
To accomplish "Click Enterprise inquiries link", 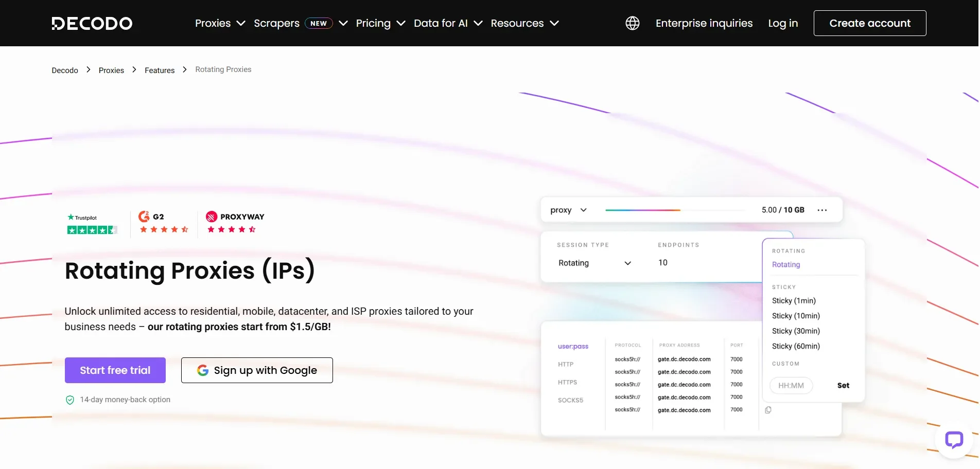I will pos(704,23).
